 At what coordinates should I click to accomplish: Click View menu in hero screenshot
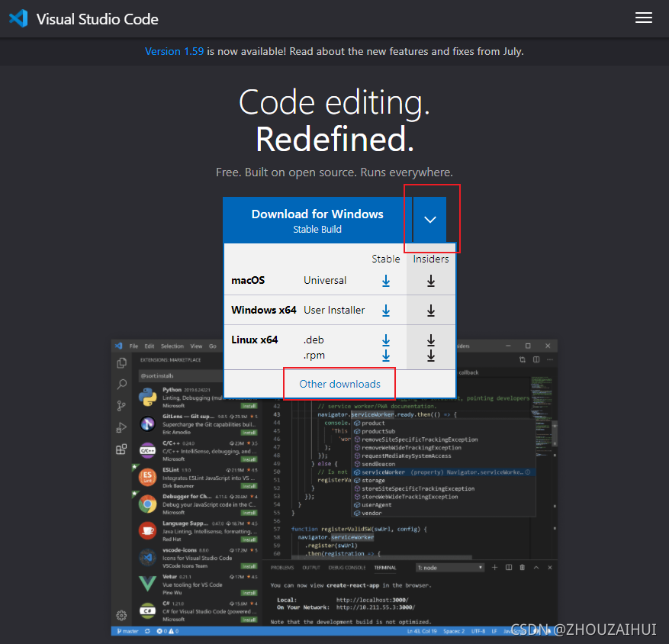(x=196, y=346)
